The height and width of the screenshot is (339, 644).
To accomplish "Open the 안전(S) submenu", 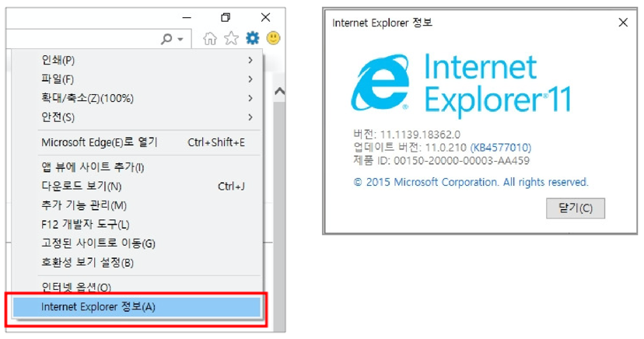I will (137, 117).
